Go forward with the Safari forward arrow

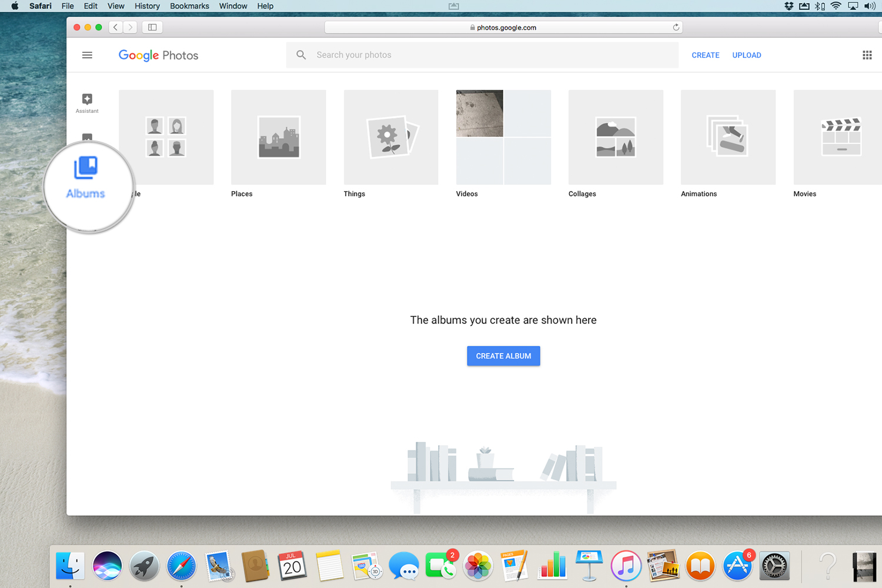coord(131,27)
